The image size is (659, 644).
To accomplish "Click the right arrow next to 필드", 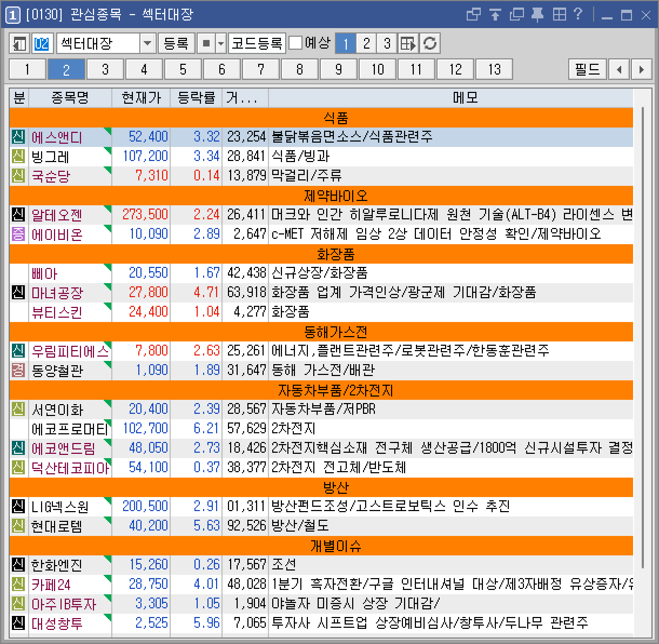I will click(x=641, y=70).
